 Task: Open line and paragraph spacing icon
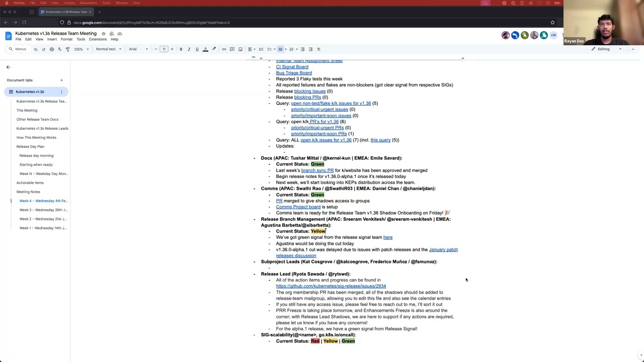click(x=261, y=49)
